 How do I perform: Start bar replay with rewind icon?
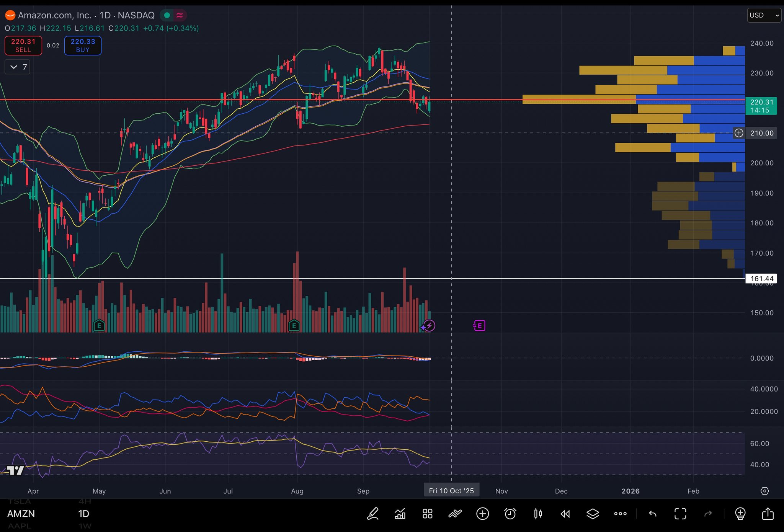[565, 514]
